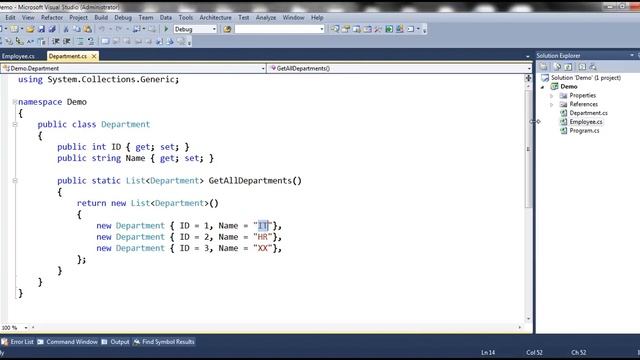The image size is (640, 360).
Task: Switch to the Employee.cs tab
Action: tap(18, 56)
